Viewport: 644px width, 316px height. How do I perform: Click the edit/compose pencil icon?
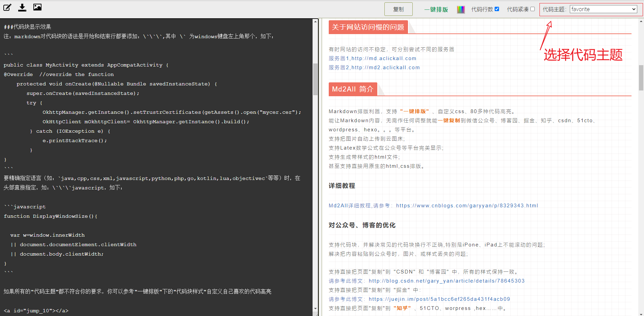point(7,7)
